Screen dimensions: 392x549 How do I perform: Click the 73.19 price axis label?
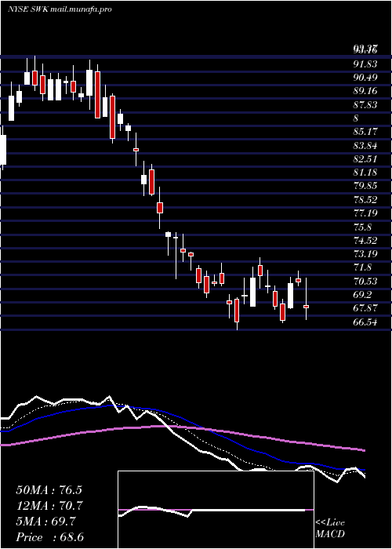pyautogui.click(x=365, y=253)
